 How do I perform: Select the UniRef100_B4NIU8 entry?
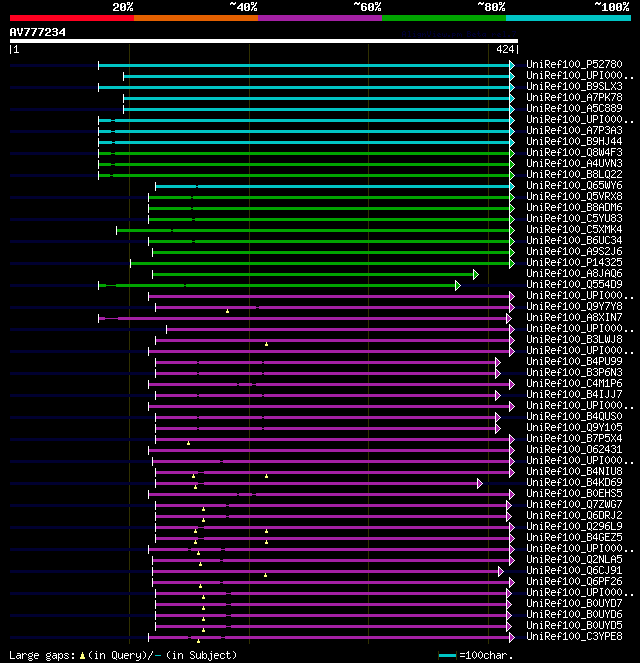click(x=574, y=471)
